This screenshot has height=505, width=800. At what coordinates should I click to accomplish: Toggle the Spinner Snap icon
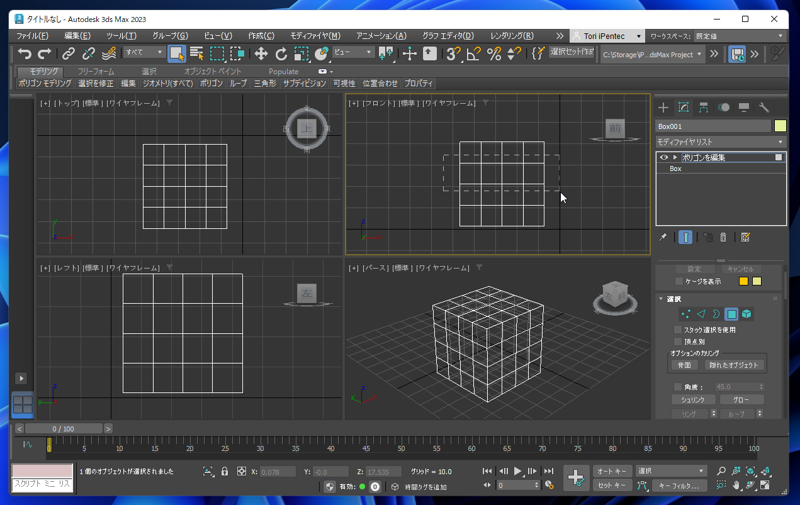[x=514, y=54]
